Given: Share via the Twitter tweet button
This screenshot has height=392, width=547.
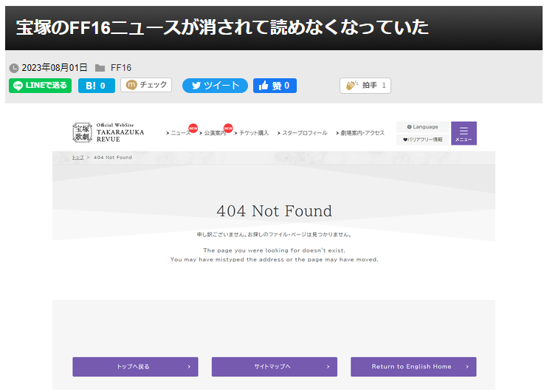Looking at the screenshot, I should [x=215, y=86].
